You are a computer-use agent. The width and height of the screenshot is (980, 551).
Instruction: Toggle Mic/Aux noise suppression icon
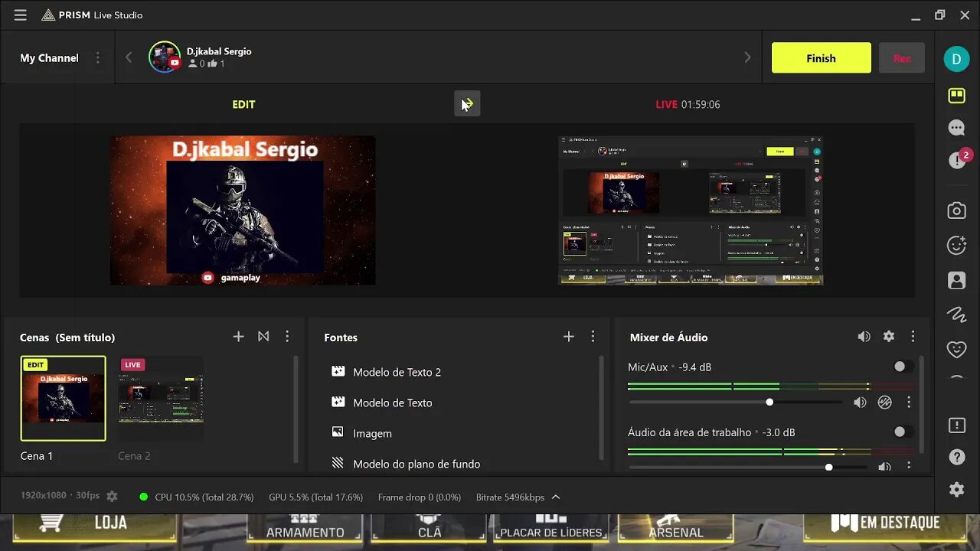(884, 402)
